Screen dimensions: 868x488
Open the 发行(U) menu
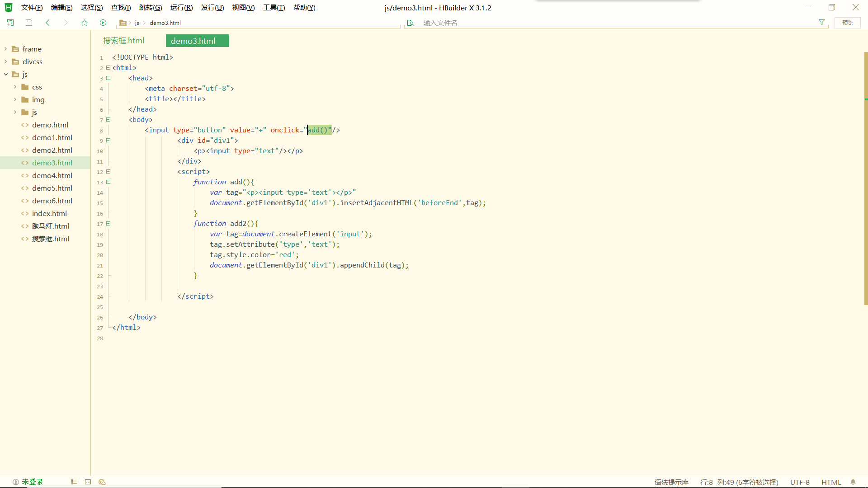pos(212,8)
